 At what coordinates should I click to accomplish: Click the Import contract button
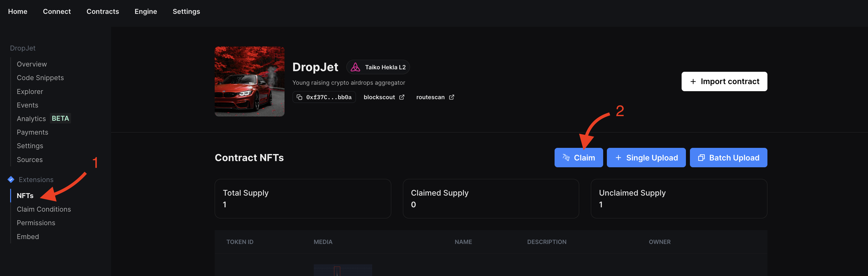point(724,81)
